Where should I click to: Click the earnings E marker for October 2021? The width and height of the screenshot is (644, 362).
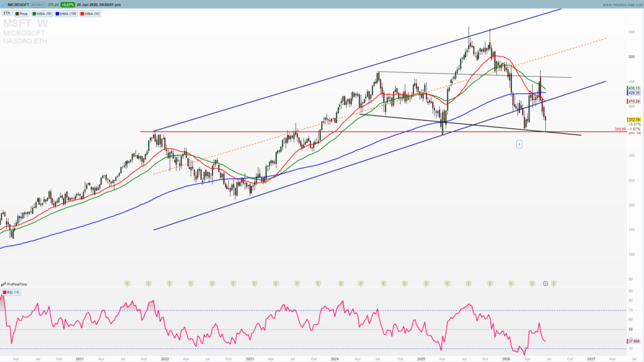click(148, 283)
